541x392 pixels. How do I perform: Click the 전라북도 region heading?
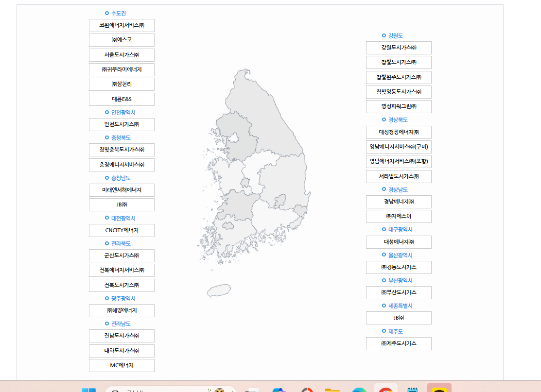[x=121, y=243]
